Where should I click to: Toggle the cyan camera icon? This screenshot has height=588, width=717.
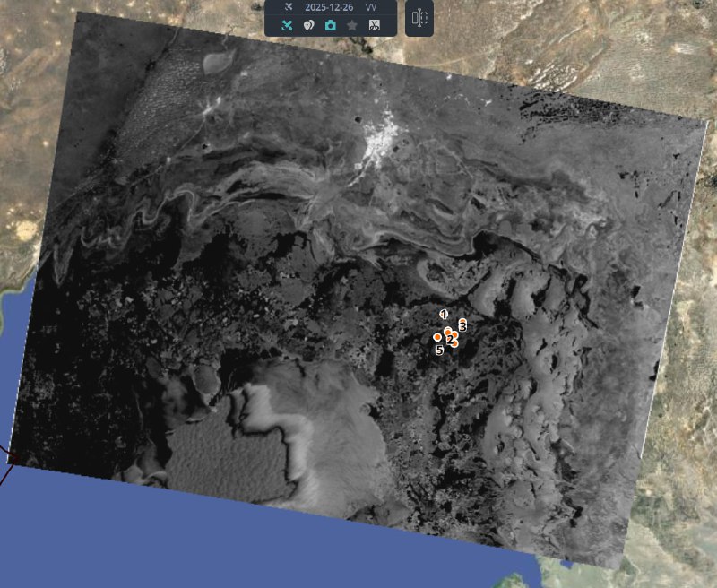tap(330, 25)
